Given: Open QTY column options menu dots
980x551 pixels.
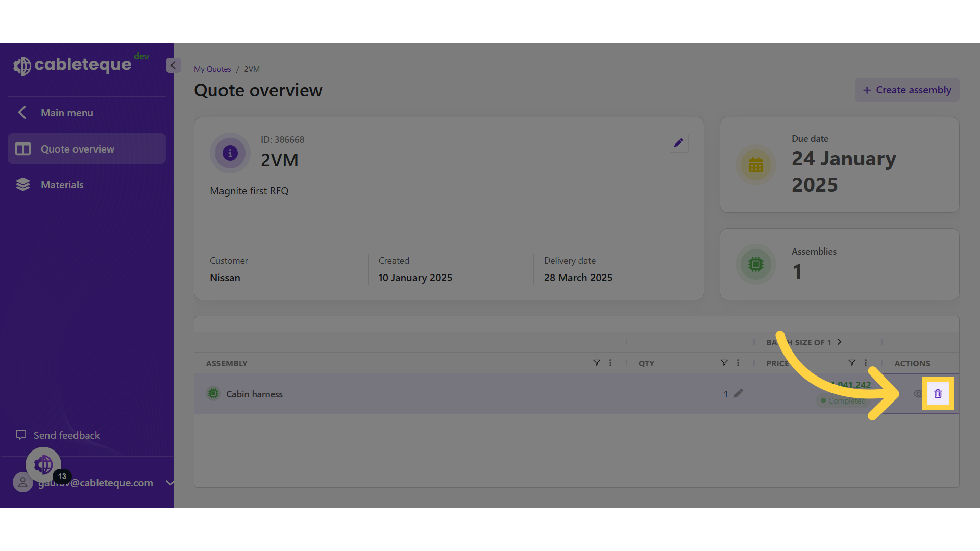Looking at the screenshot, I should [738, 363].
